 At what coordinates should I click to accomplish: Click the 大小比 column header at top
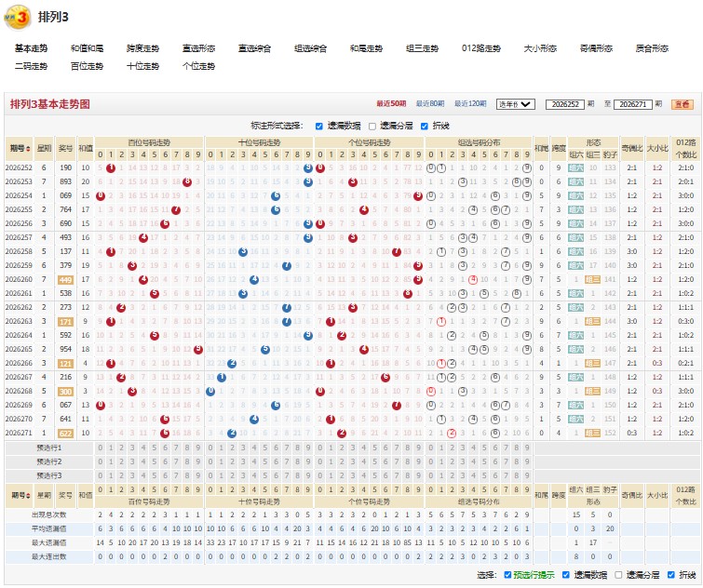pyautogui.click(x=656, y=148)
